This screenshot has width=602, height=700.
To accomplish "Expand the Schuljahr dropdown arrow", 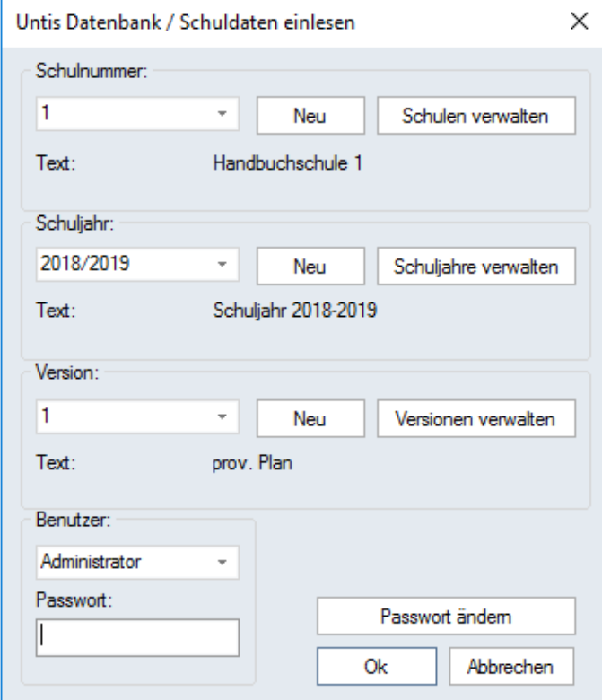I will click(222, 264).
